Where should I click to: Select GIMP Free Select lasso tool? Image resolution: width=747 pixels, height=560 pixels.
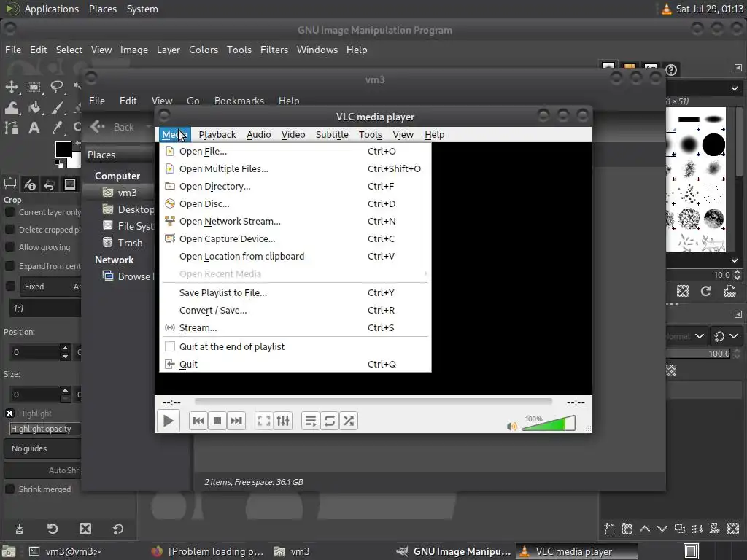point(57,87)
